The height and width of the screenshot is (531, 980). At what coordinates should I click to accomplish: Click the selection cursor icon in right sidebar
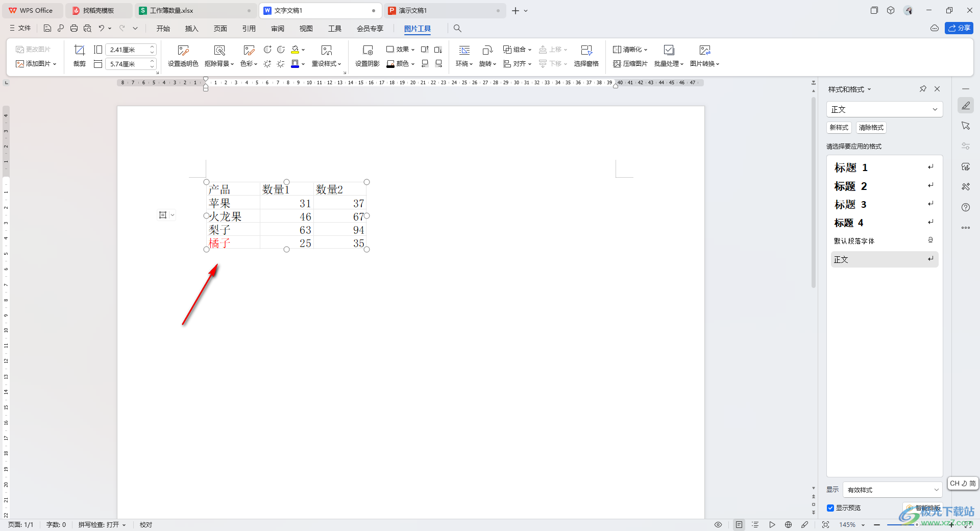[966, 126]
